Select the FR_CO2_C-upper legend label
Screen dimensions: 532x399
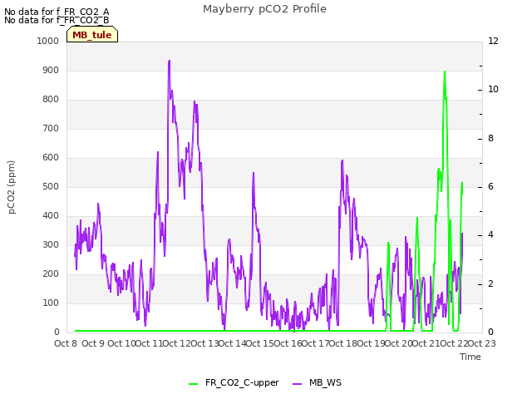tap(242, 382)
